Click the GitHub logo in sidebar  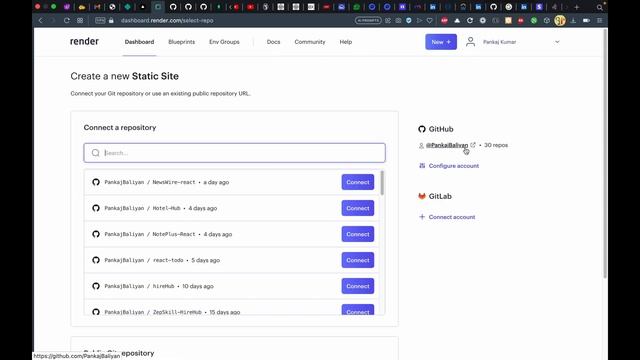[422, 129]
